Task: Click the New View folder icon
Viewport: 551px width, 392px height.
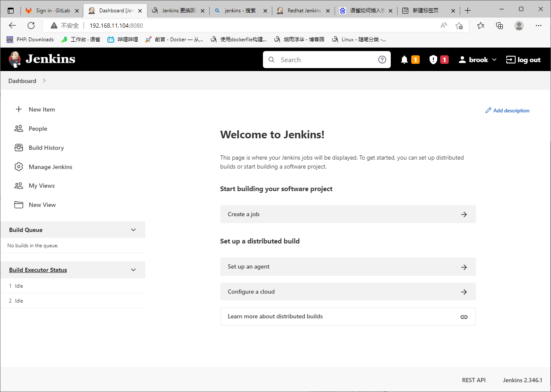Action: point(18,205)
